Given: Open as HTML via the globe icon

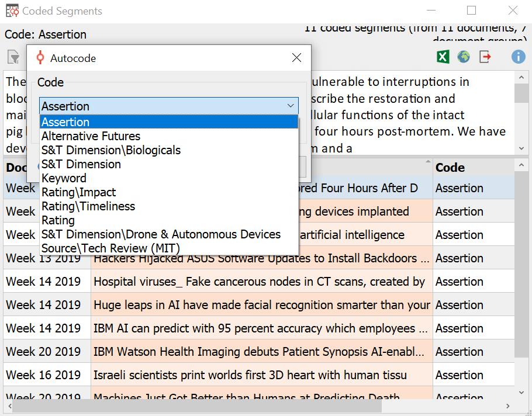Looking at the screenshot, I should (x=464, y=57).
